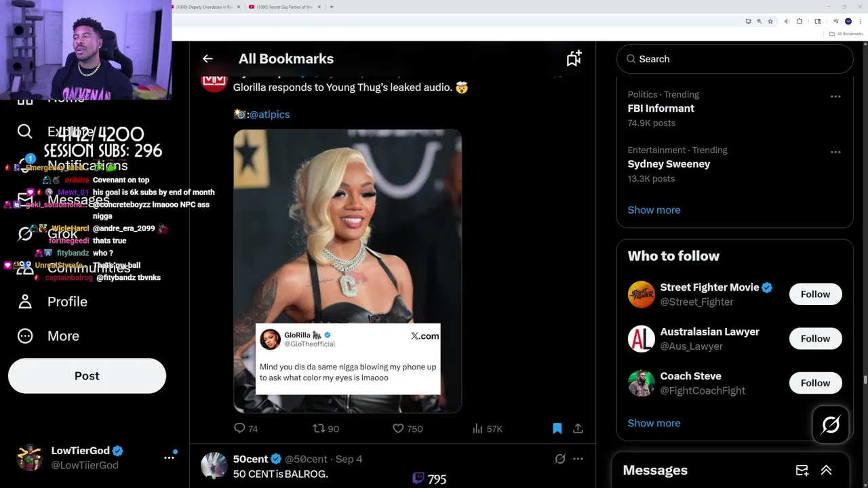Open a new browser tab
Image resolution: width=868 pixels, height=488 pixels.
tap(332, 7)
